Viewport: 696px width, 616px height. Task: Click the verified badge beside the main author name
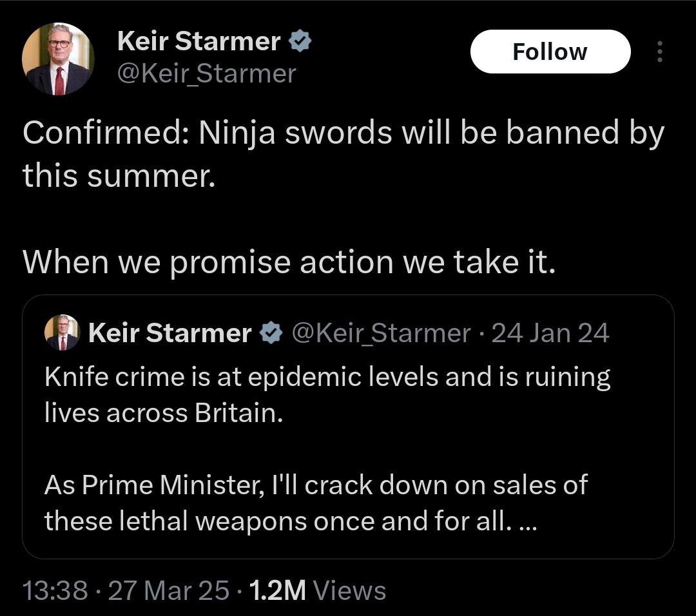click(x=301, y=42)
